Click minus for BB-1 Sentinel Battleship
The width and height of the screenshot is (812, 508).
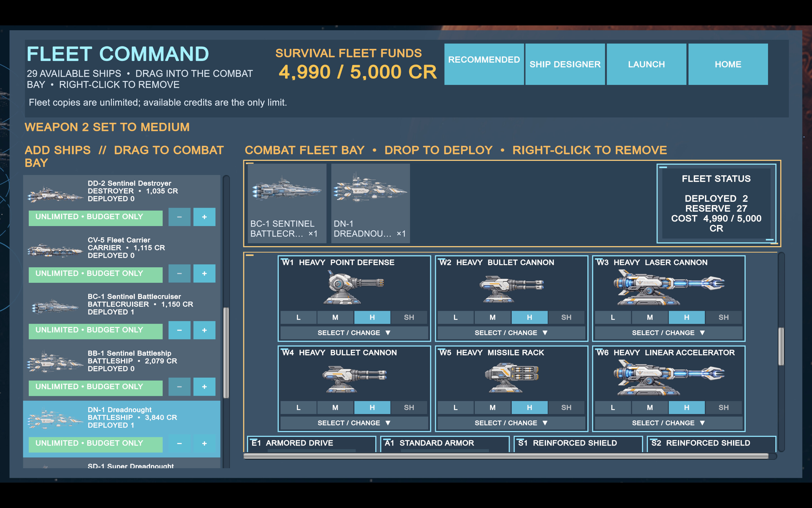click(180, 387)
